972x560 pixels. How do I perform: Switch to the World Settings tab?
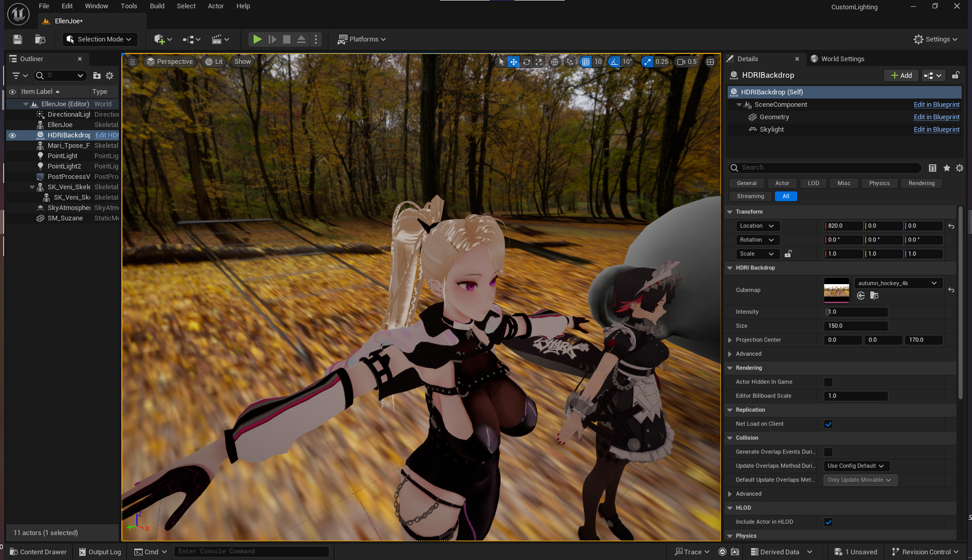(x=838, y=59)
